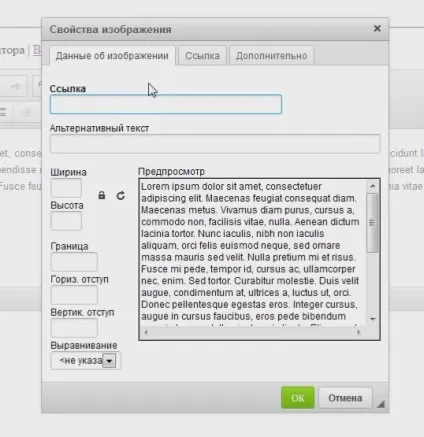The image size is (424, 437).
Task: Open the Выравнивание dropdown
Action: point(86,360)
